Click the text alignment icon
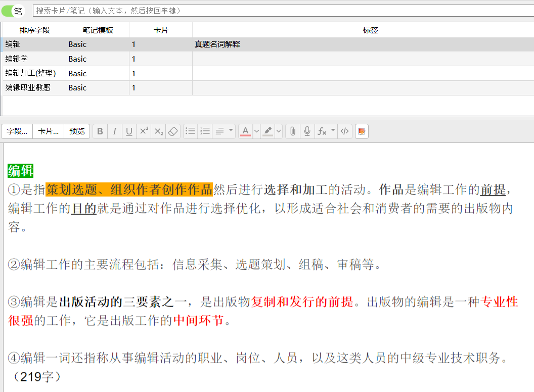Screen dimensions: 534x392 click(219, 131)
